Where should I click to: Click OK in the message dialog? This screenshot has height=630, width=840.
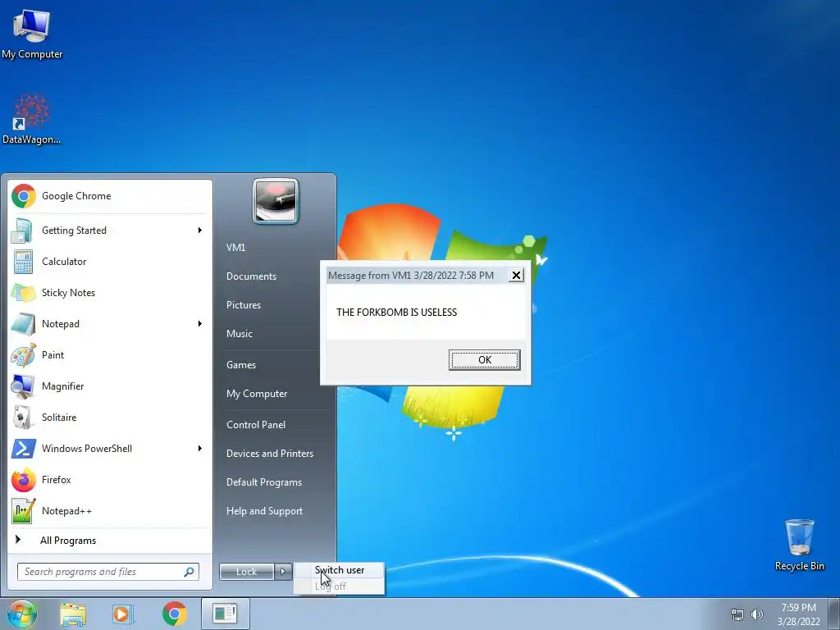pos(484,360)
